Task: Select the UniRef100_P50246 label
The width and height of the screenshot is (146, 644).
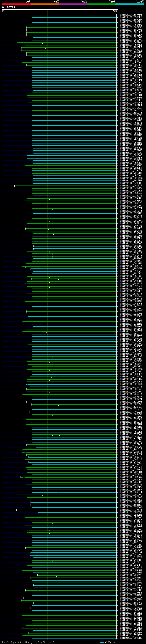Action: tap(131, 103)
